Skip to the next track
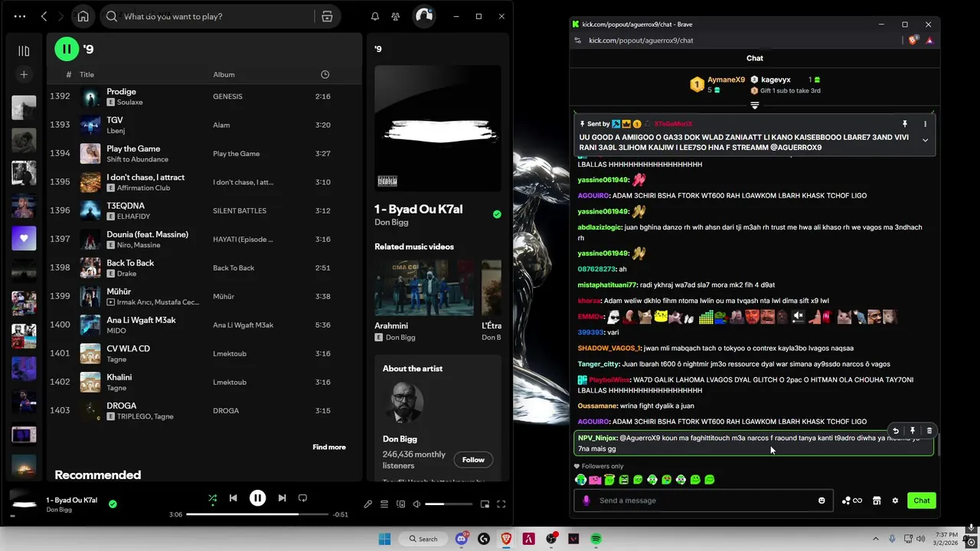 click(282, 498)
